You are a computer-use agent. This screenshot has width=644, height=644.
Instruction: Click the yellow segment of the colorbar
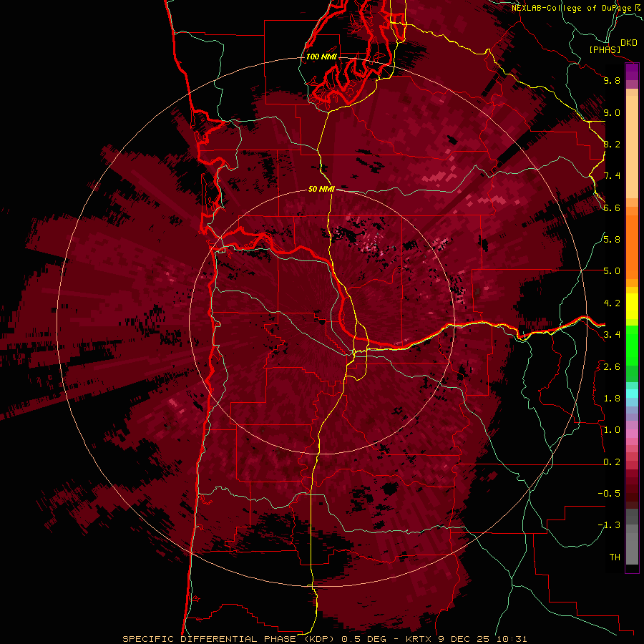coord(632,306)
